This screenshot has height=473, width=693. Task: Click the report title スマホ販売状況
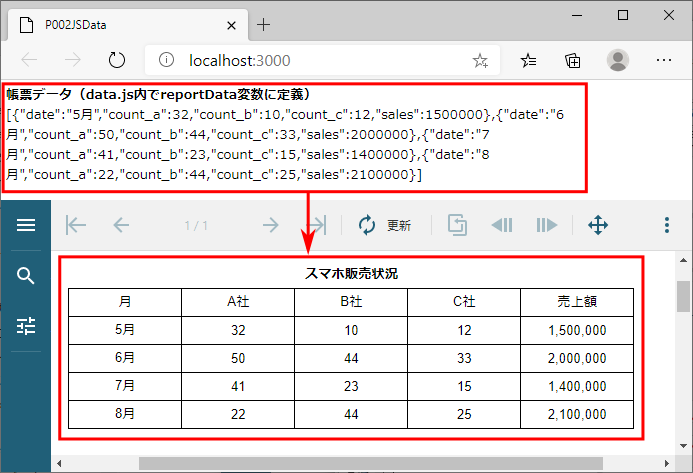click(351, 274)
